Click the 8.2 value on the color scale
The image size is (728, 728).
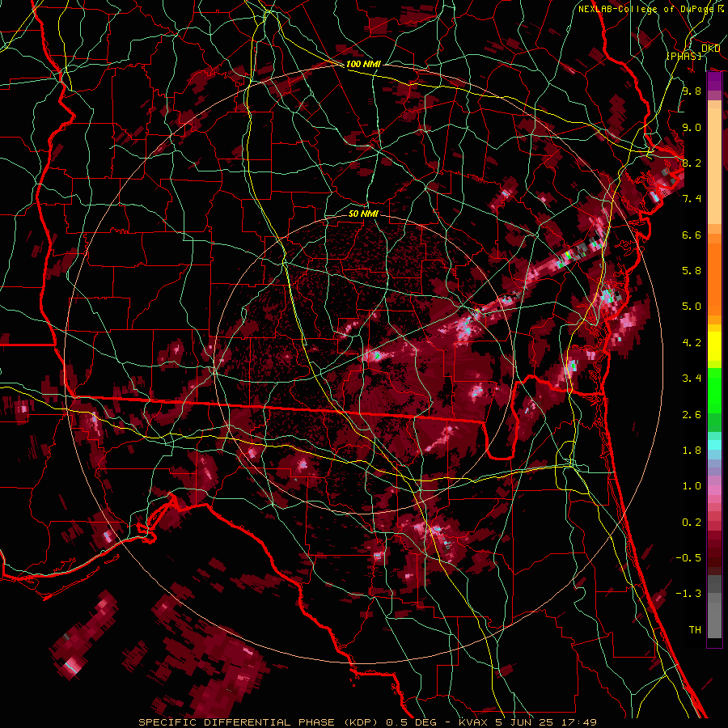tap(692, 163)
